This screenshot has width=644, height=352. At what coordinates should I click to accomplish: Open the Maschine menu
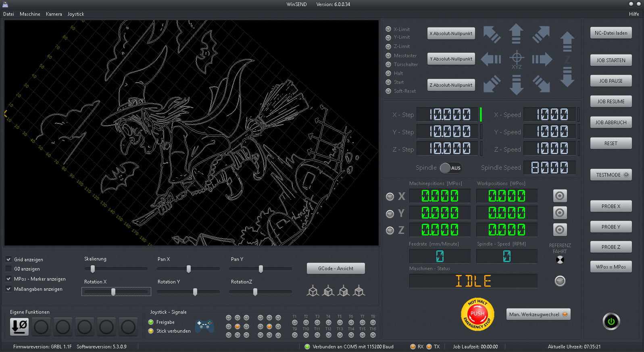click(30, 14)
